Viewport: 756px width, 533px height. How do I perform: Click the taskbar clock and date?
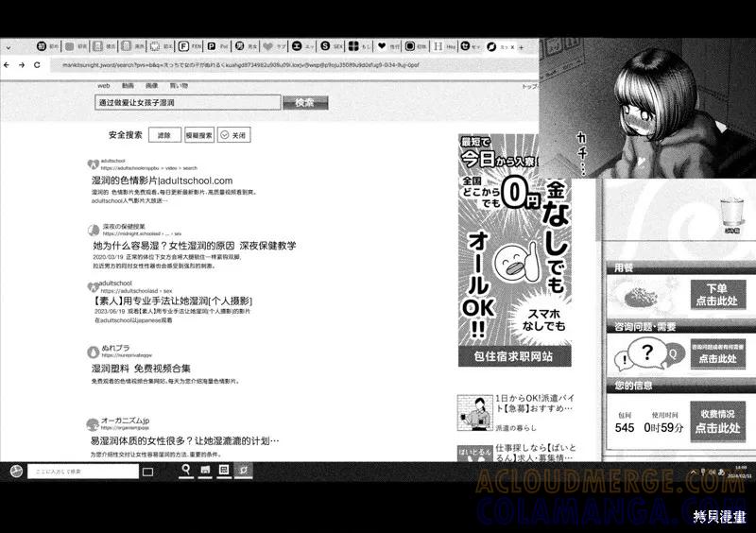click(x=741, y=472)
